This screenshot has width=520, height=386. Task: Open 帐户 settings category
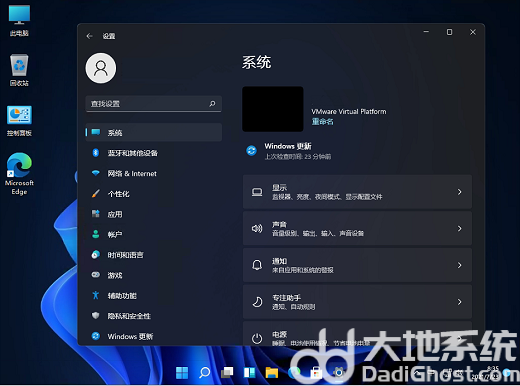click(154, 234)
